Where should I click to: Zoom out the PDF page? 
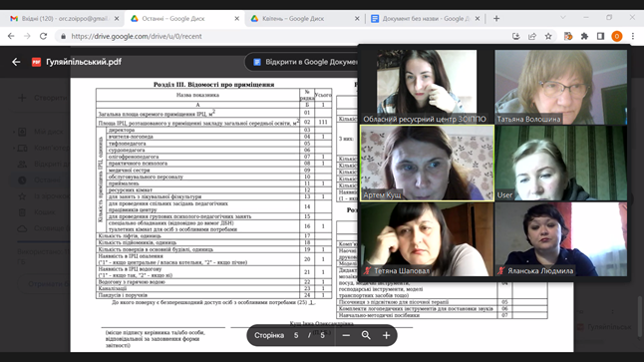(x=346, y=335)
